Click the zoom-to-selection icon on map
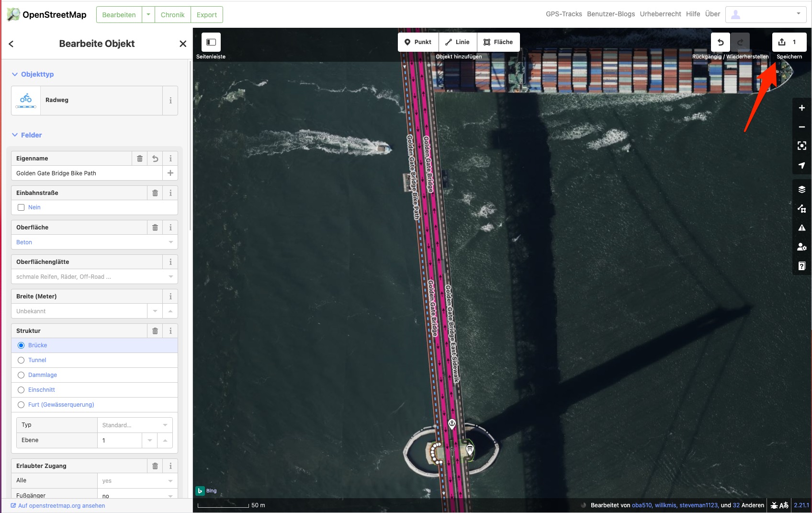 [802, 146]
